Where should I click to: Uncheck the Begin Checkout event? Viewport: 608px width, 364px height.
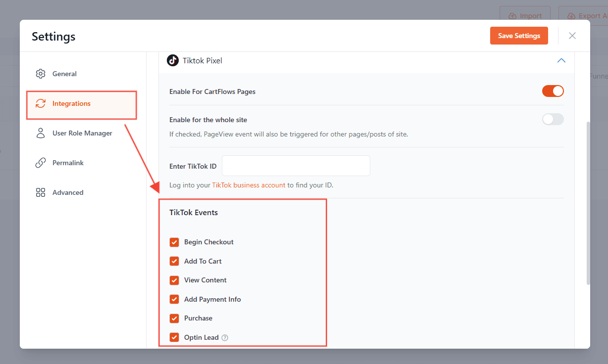point(174,242)
